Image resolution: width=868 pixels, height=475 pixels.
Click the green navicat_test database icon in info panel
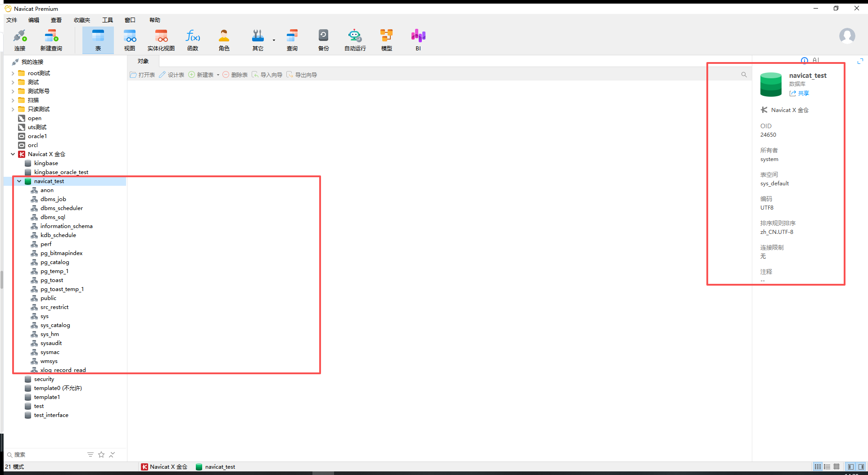pyautogui.click(x=771, y=84)
